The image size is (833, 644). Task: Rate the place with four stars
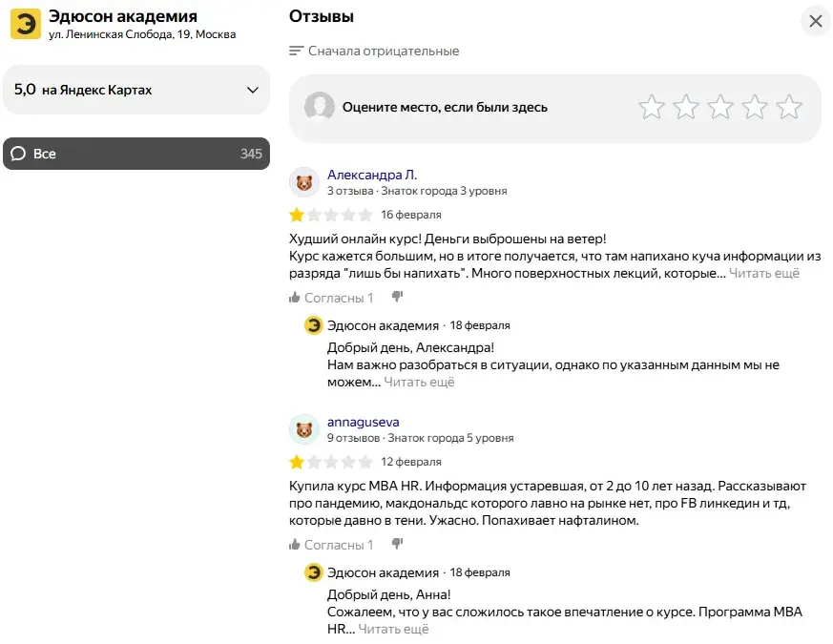755,107
